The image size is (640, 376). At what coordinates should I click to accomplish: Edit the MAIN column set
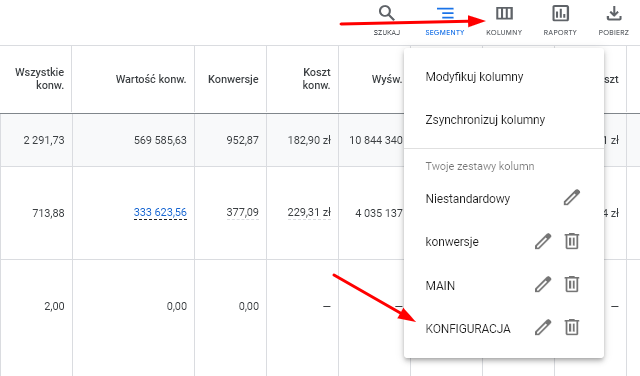(x=543, y=285)
